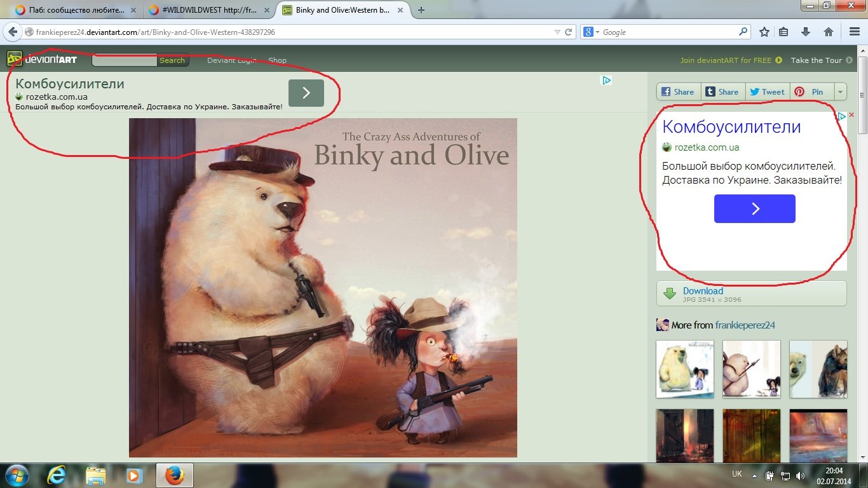Screen dimensions: 868x488
Task: Click the frankieperez24 avatar icon
Action: coord(662,325)
